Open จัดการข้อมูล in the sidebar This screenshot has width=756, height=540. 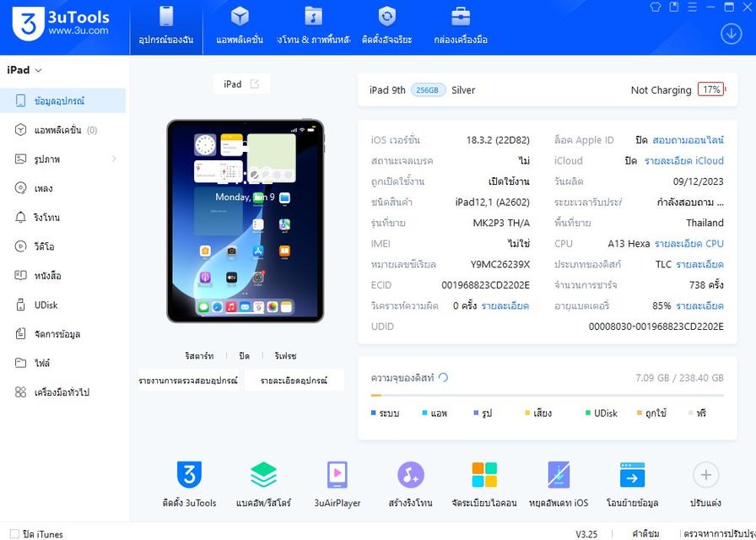click(x=62, y=334)
